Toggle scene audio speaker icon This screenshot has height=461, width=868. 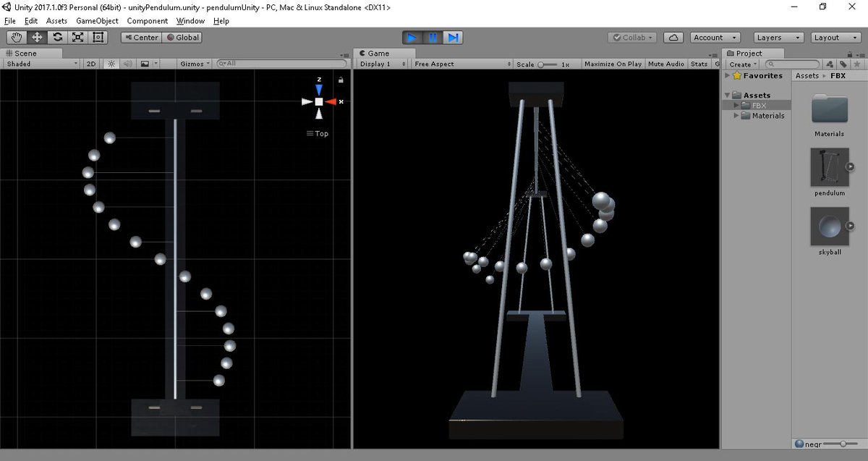(127, 64)
